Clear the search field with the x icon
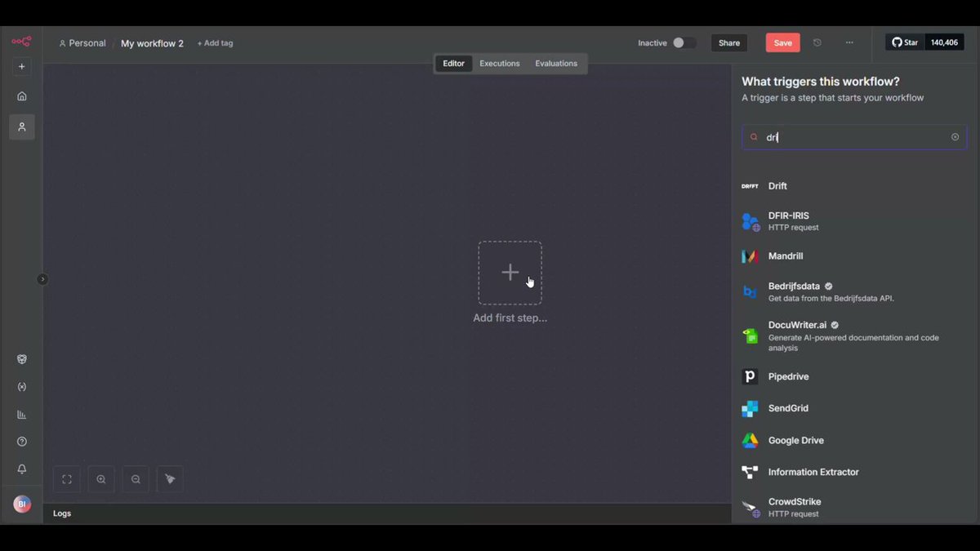Image resolution: width=980 pixels, height=551 pixels. [955, 137]
